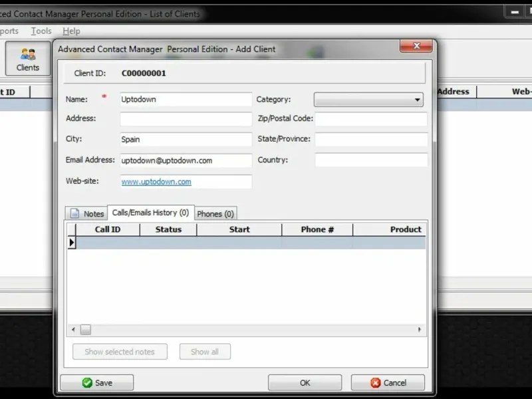Viewport: 532px width, 399px height.
Task: Minimize the List of Clients window
Action: [x=515, y=12]
